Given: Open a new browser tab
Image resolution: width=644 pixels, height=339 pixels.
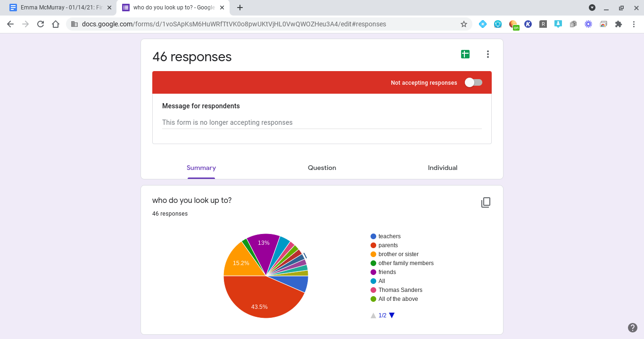Looking at the screenshot, I should [x=240, y=8].
